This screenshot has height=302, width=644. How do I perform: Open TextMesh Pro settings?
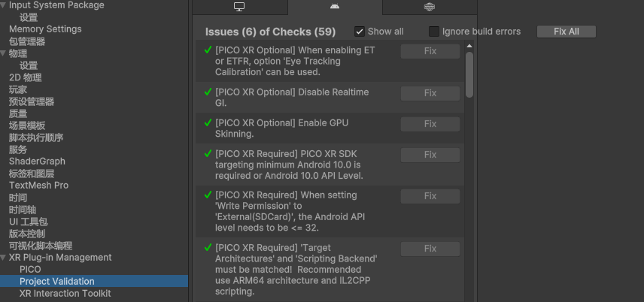tap(38, 186)
